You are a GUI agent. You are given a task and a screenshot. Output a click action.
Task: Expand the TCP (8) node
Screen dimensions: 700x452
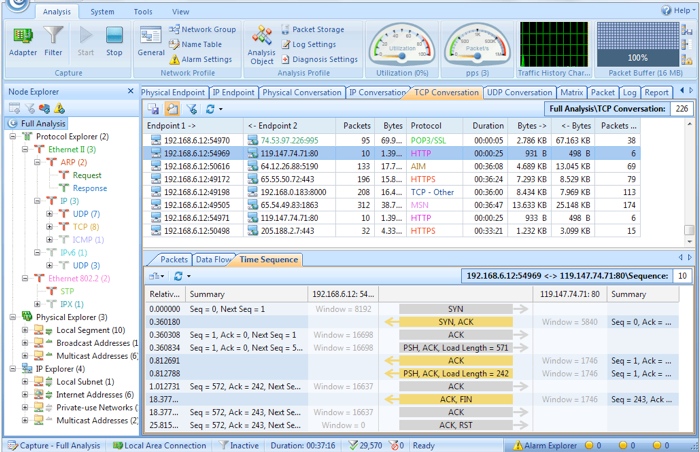[x=50, y=226]
